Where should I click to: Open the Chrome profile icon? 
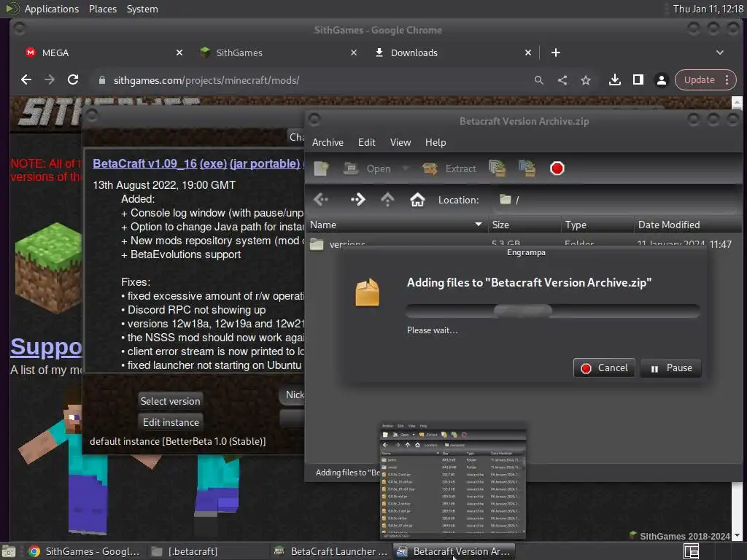point(661,80)
